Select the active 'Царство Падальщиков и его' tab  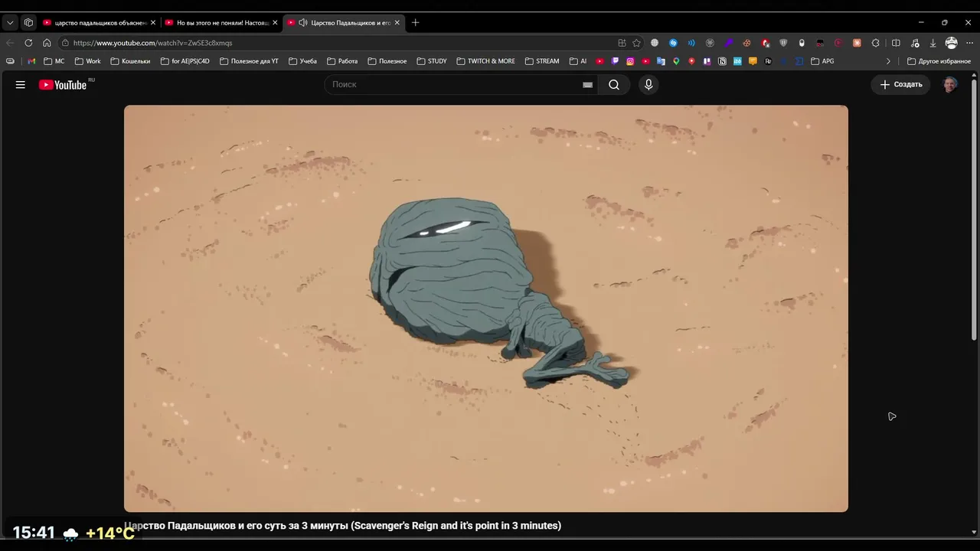click(344, 23)
